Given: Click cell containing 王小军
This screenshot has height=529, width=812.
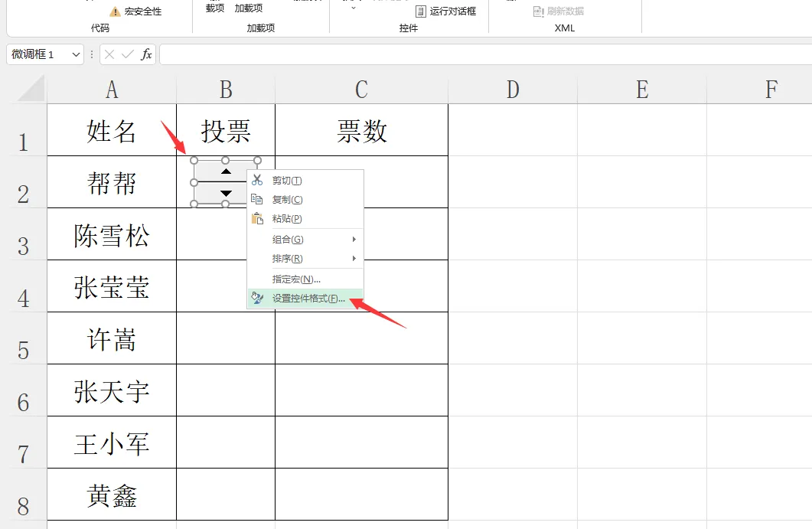Looking at the screenshot, I should pyautogui.click(x=112, y=442).
